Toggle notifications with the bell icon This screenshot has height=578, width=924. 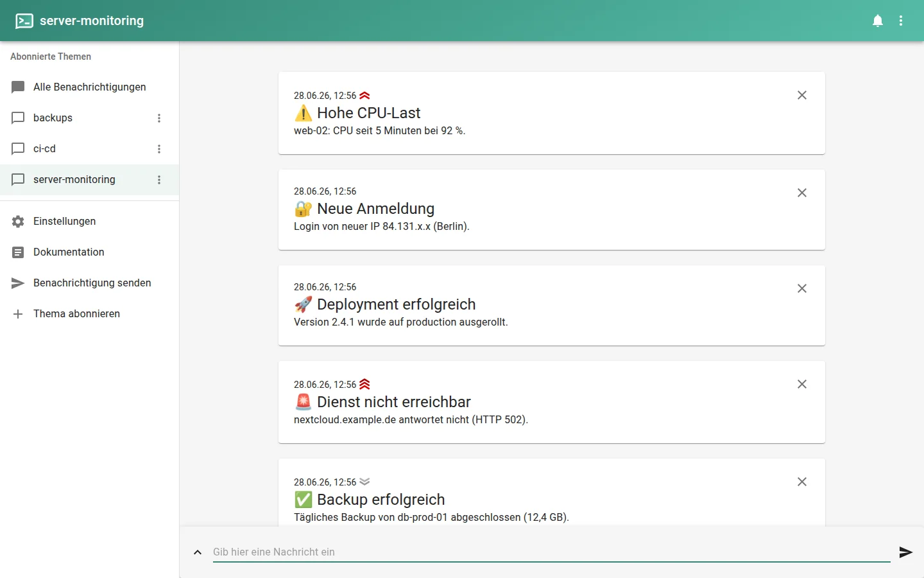click(x=878, y=21)
